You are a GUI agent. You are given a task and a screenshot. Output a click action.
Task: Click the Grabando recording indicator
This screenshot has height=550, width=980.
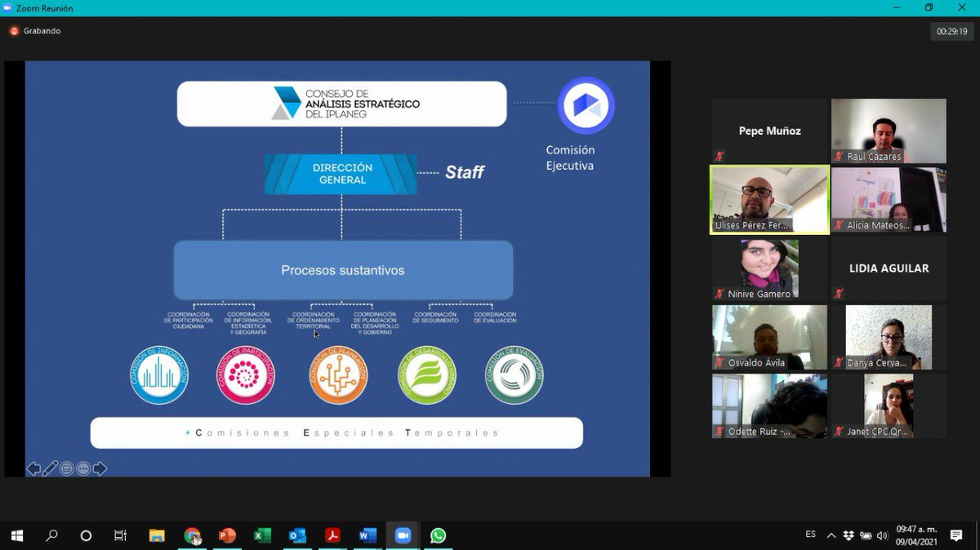click(x=35, y=31)
